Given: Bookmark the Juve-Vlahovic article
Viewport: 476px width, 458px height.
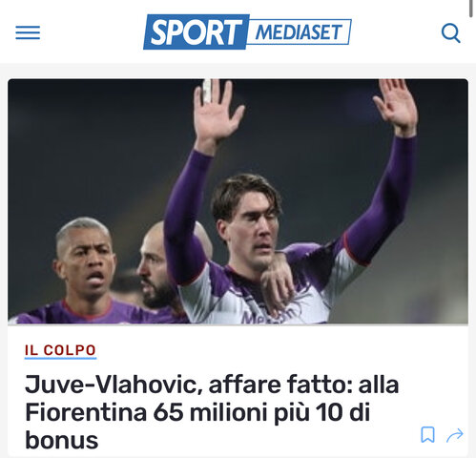Looking at the screenshot, I should pos(427,434).
